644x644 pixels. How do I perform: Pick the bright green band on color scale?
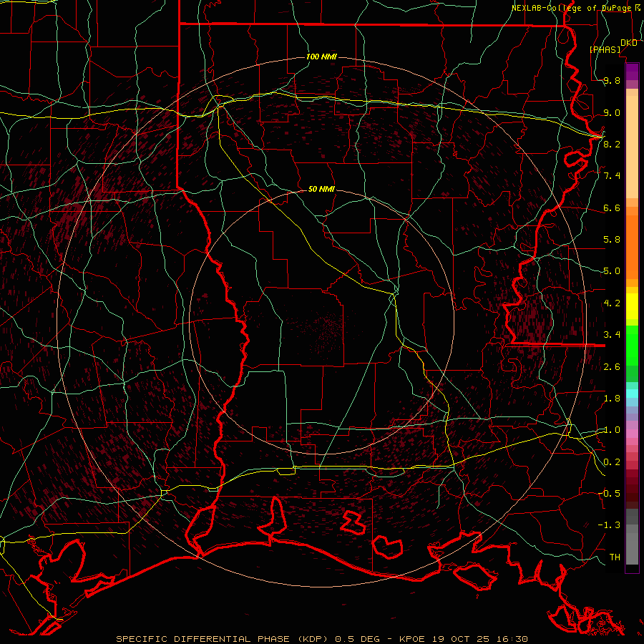632,346
